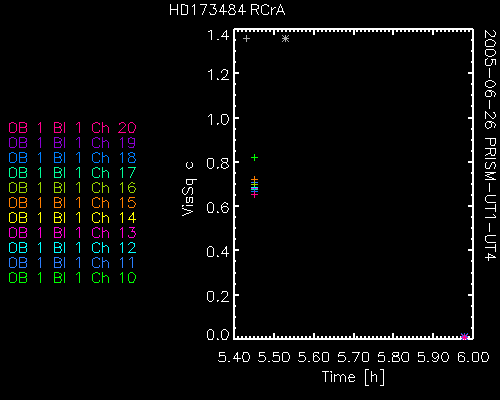Screen dimensions: 500x400
Task: Click the Time [h] axis label
Action: [353, 377]
